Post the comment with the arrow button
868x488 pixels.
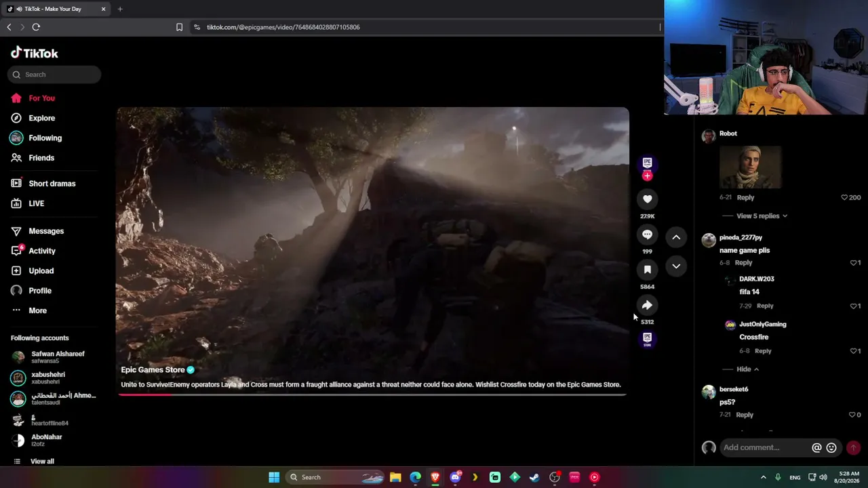tap(853, 448)
